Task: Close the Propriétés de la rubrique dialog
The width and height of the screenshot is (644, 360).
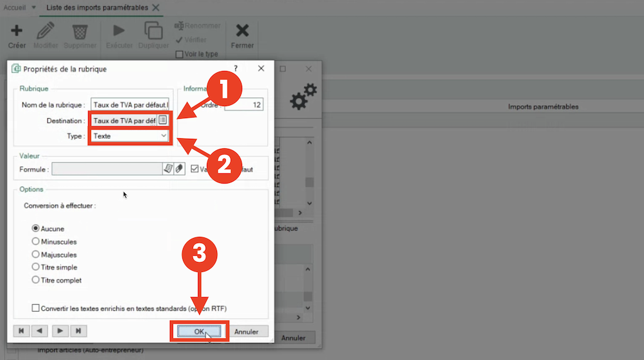Action: pyautogui.click(x=261, y=68)
